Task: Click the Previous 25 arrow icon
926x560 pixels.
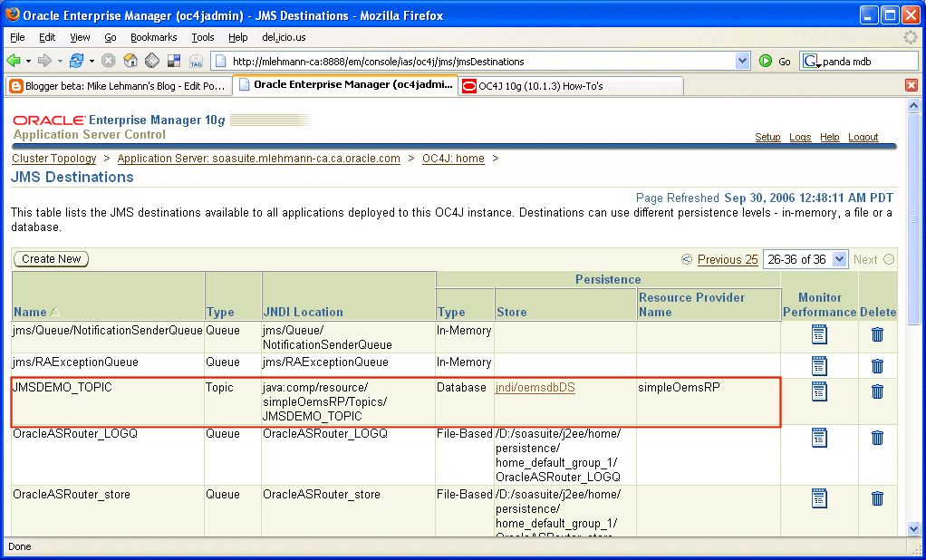Action: [x=686, y=259]
